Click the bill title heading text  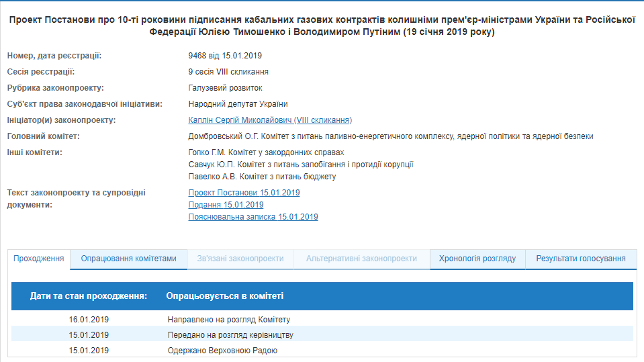click(x=322, y=26)
